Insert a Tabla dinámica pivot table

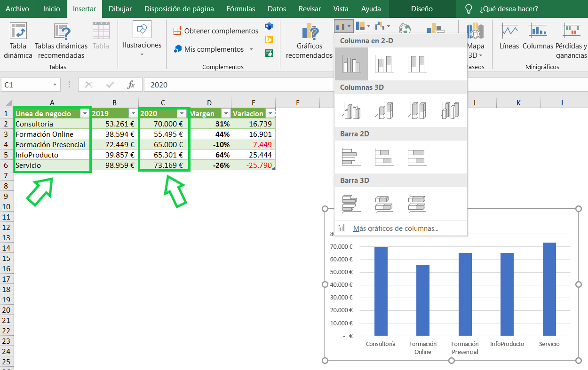pyautogui.click(x=18, y=41)
